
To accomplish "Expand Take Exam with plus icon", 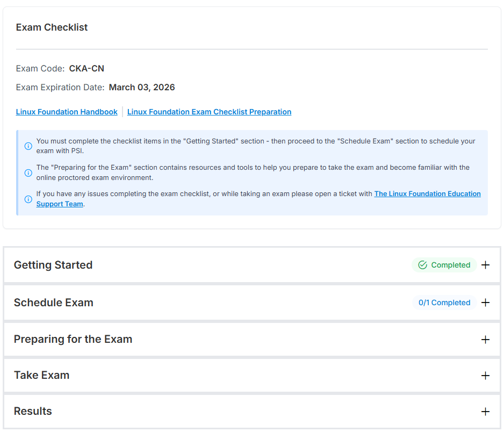I will click(x=485, y=376).
